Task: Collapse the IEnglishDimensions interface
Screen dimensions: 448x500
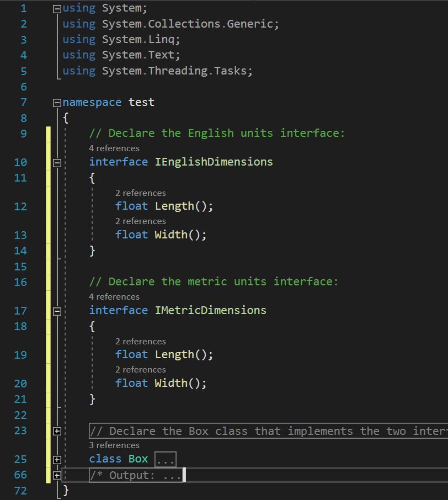Action: pyautogui.click(x=57, y=163)
